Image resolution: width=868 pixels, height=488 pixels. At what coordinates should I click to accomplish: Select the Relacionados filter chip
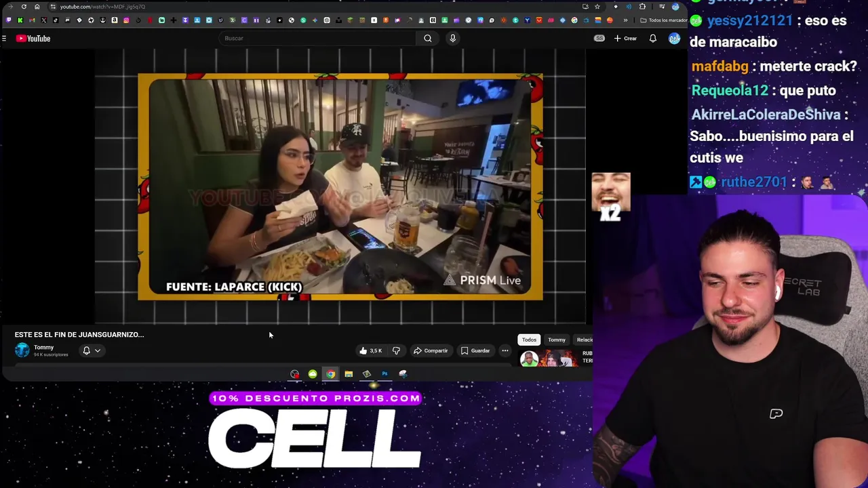point(584,340)
